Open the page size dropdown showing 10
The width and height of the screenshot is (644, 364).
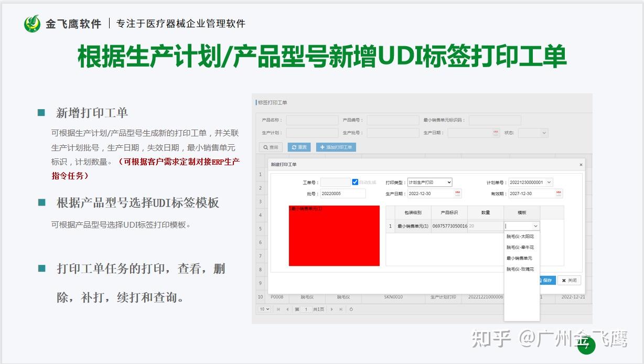264,309
